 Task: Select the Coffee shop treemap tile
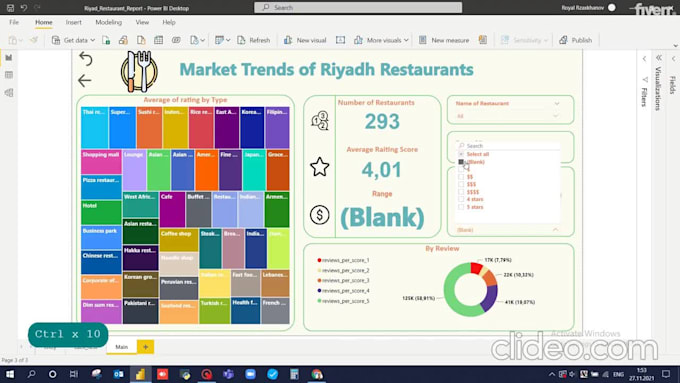click(179, 241)
